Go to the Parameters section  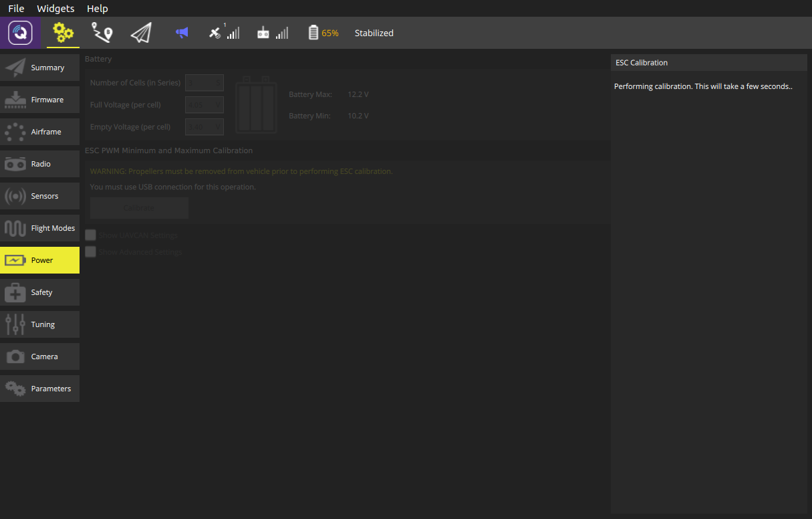click(x=40, y=389)
